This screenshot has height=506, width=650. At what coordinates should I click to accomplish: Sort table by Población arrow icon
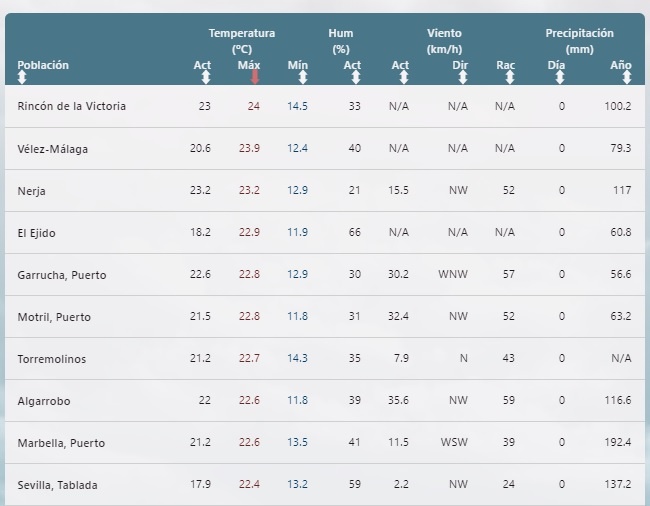pos(22,77)
